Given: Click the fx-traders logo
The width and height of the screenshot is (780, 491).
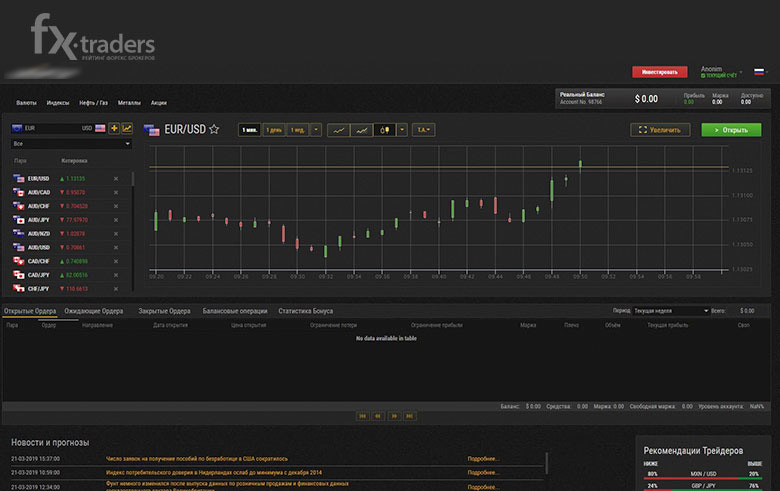Looking at the screenshot, I should pyautogui.click(x=93, y=37).
